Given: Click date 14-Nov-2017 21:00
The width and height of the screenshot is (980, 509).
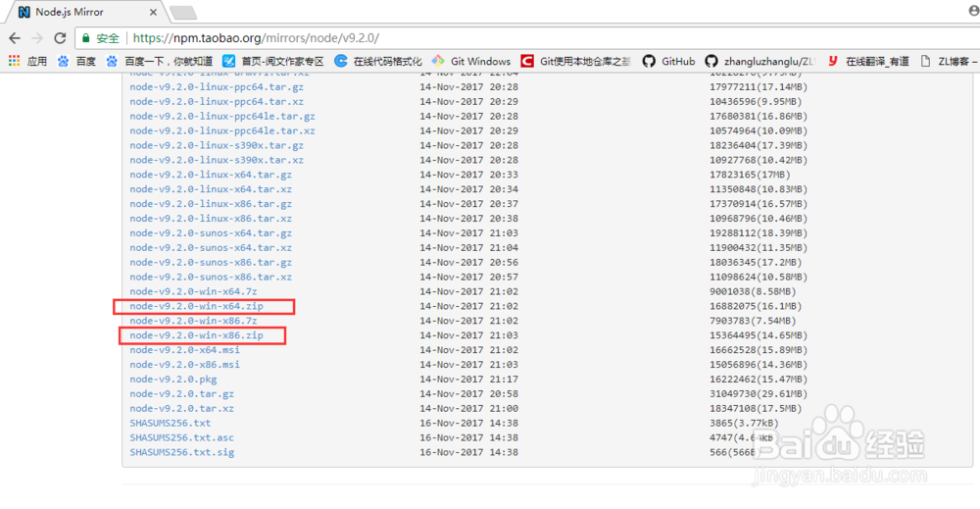Looking at the screenshot, I should 468,408.
